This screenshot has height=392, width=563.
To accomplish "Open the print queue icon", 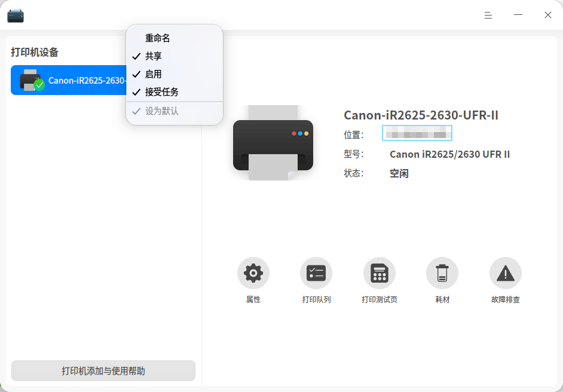I will click(316, 273).
